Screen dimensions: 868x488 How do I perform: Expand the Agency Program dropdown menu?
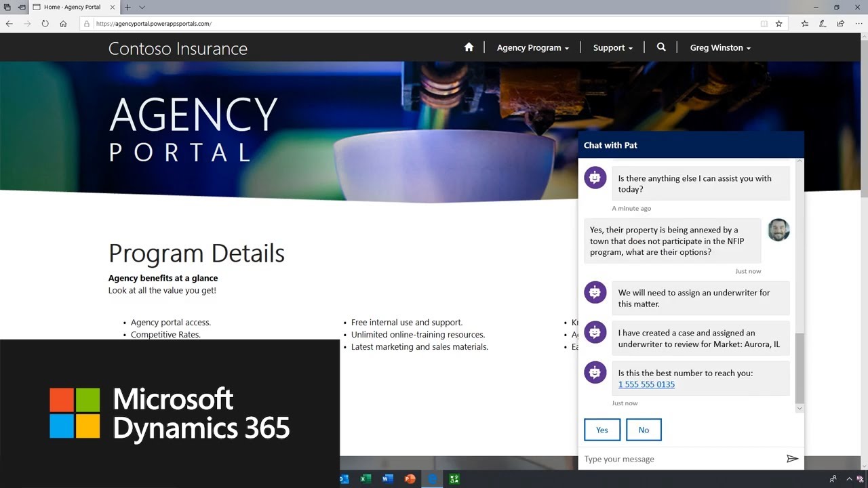[x=533, y=47]
